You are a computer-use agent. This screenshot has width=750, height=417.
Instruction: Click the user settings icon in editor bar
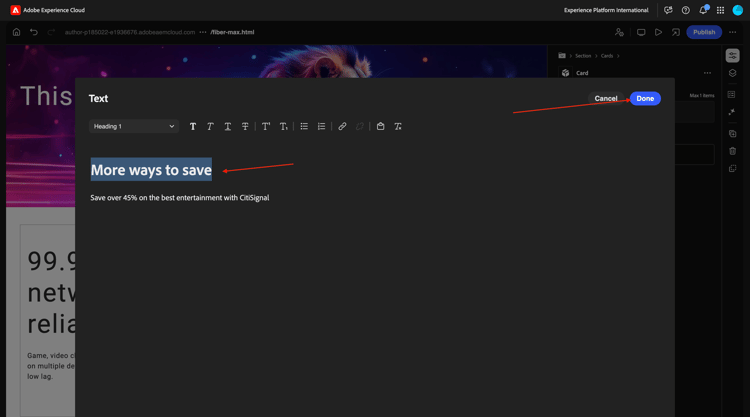pyautogui.click(x=619, y=32)
